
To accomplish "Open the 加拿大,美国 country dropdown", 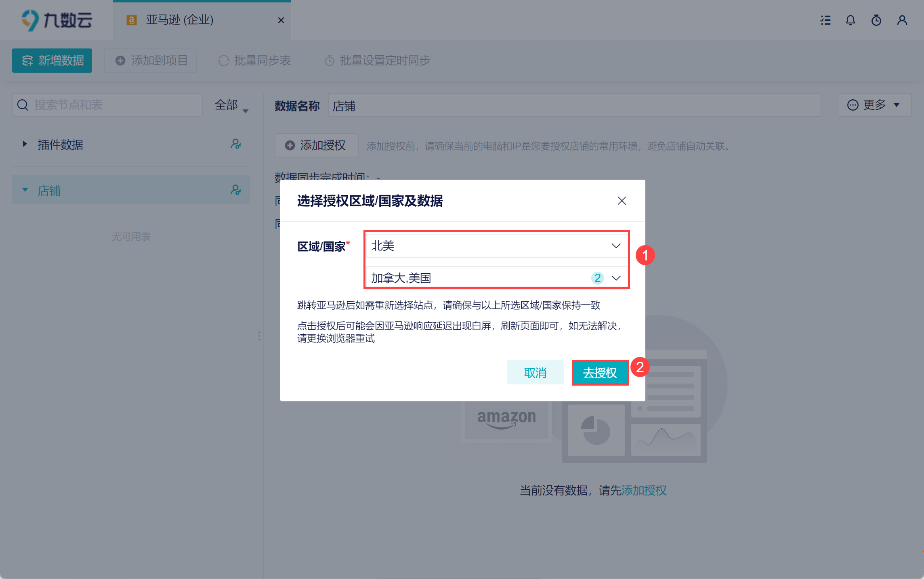I will tap(496, 278).
